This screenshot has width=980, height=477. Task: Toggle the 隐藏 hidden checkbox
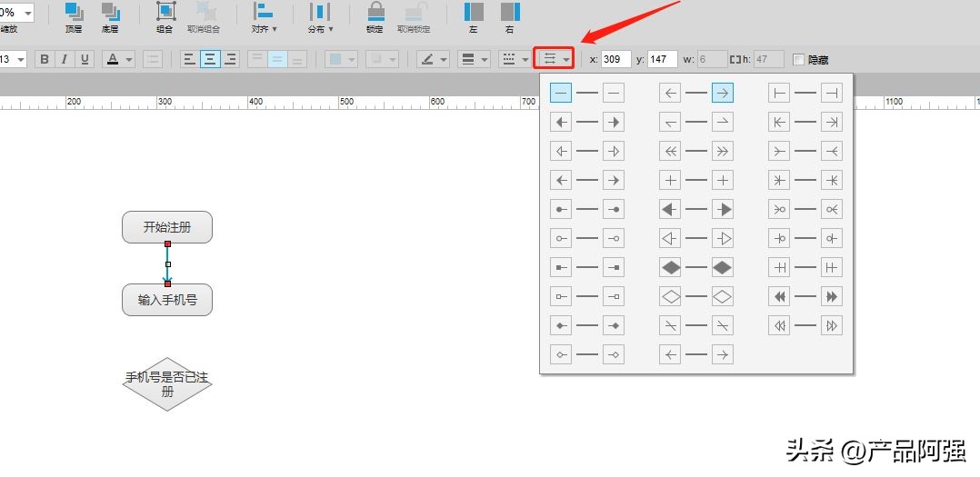tap(799, 60)
